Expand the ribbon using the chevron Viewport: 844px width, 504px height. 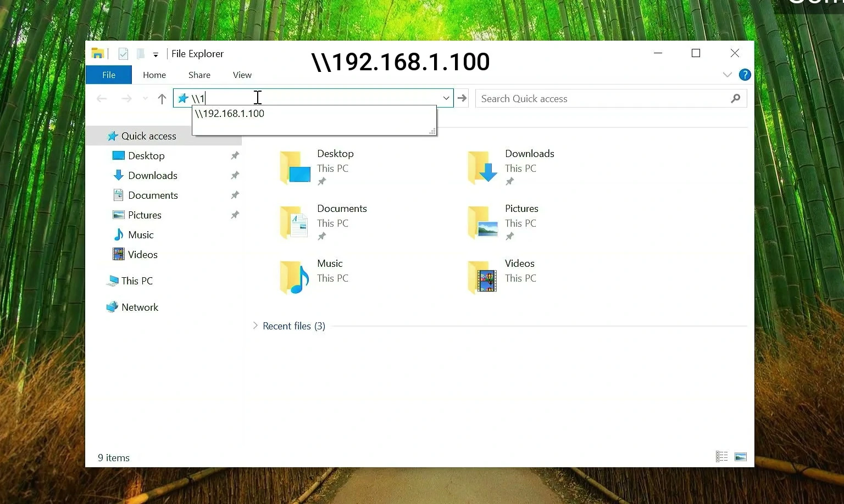pyautogui.click(x=728, y=75)
